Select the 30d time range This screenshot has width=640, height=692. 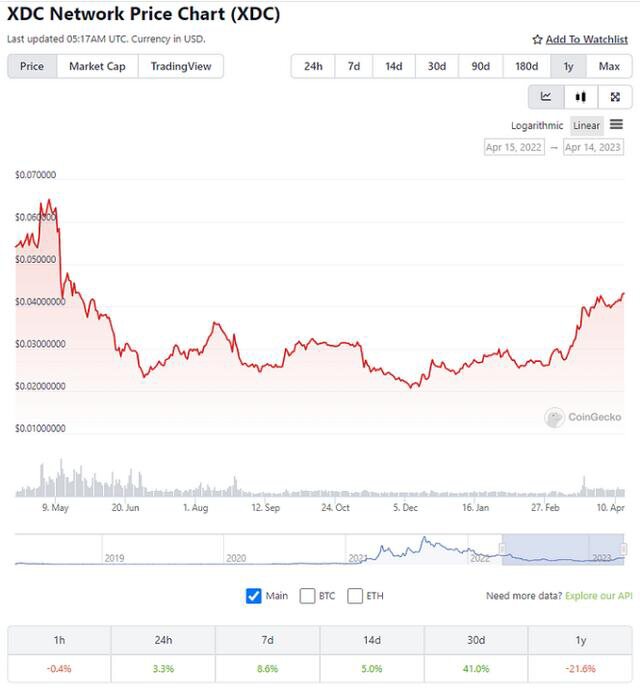tap(437, 66)
